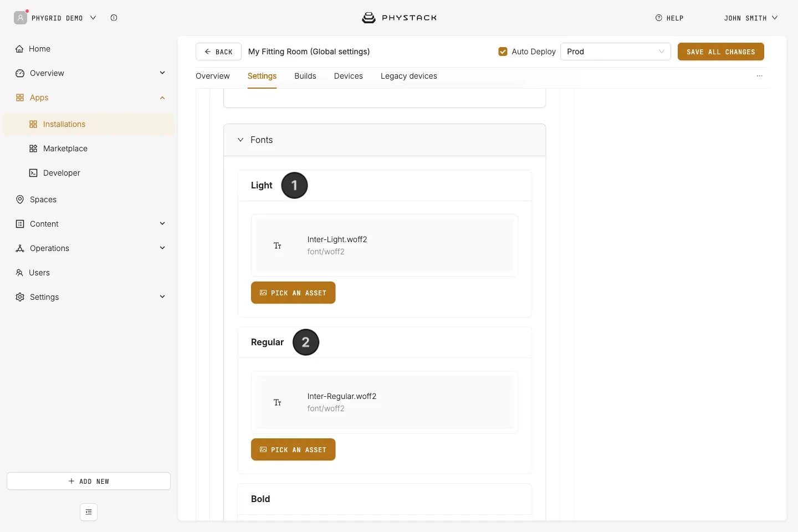
Task: Select the Inter-Regular.woff2 asset file name
Action: coord(342,396)
